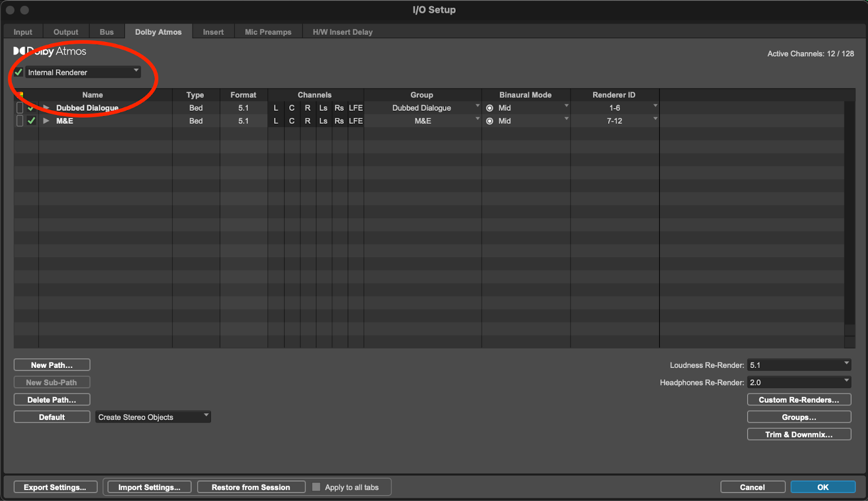This screenshot has width=868, height=501.
Task: Open the Bus tab
Action: 107,32
